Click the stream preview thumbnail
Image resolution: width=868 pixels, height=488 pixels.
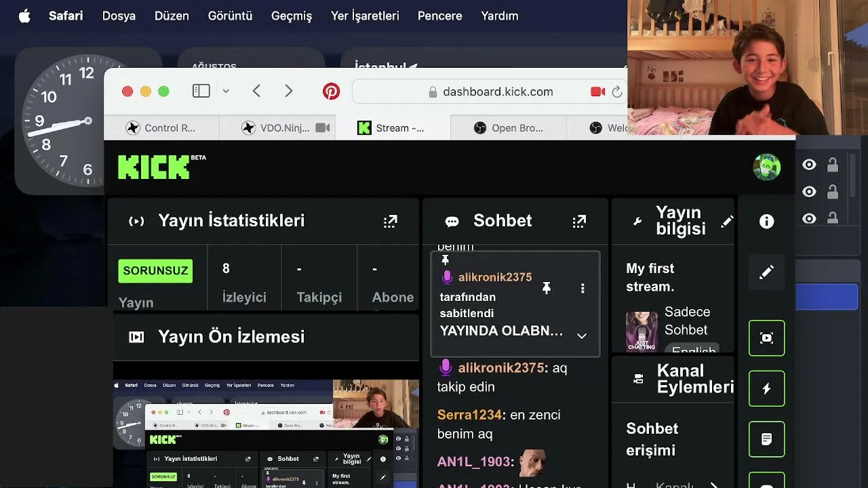(266, 434)
